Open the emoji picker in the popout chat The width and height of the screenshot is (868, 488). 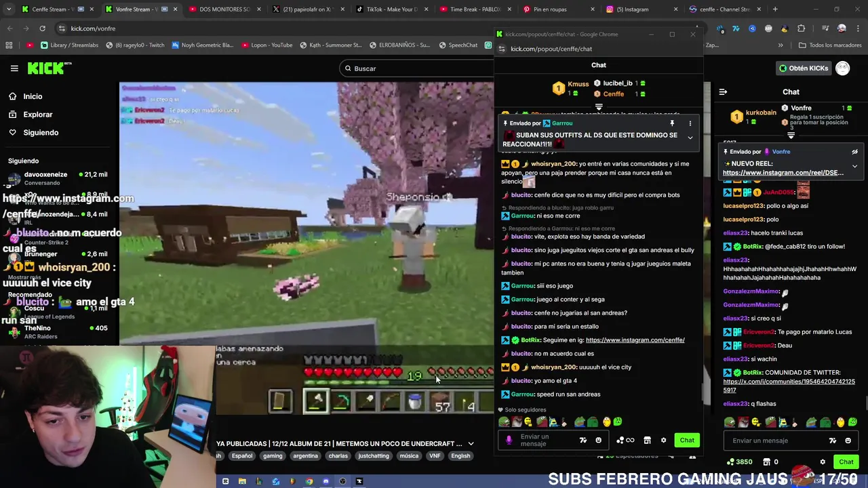(598, 441)
